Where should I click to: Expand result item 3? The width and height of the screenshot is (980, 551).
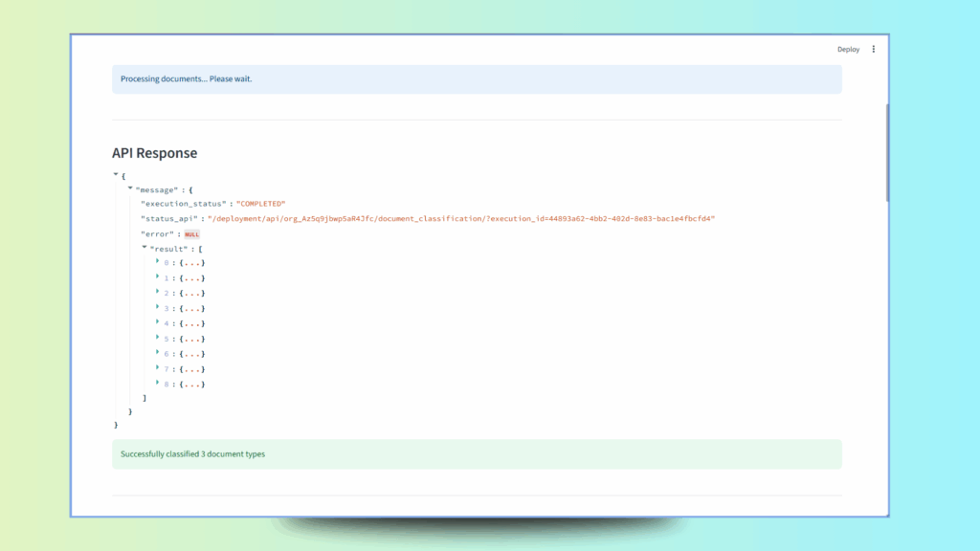[x=158, y=308]
